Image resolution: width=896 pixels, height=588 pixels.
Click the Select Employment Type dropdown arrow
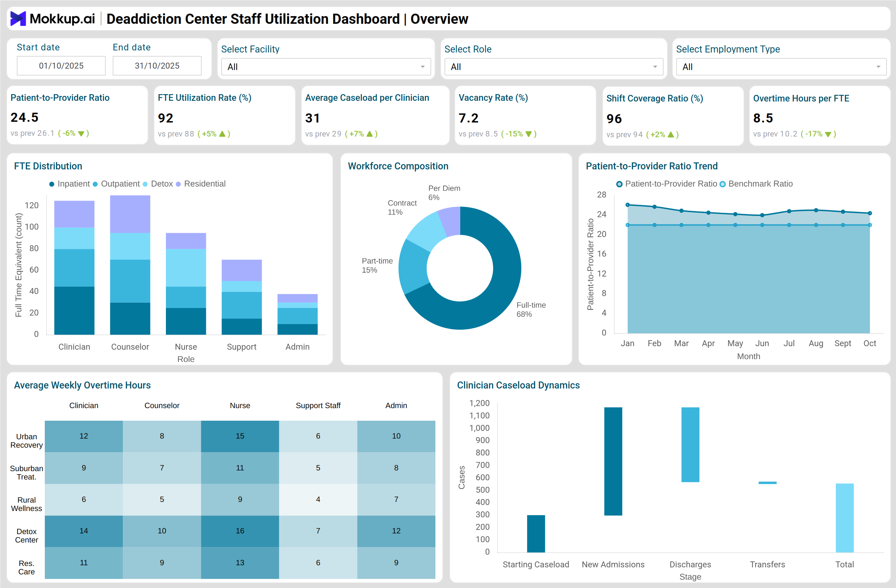(x=878, y=67)
